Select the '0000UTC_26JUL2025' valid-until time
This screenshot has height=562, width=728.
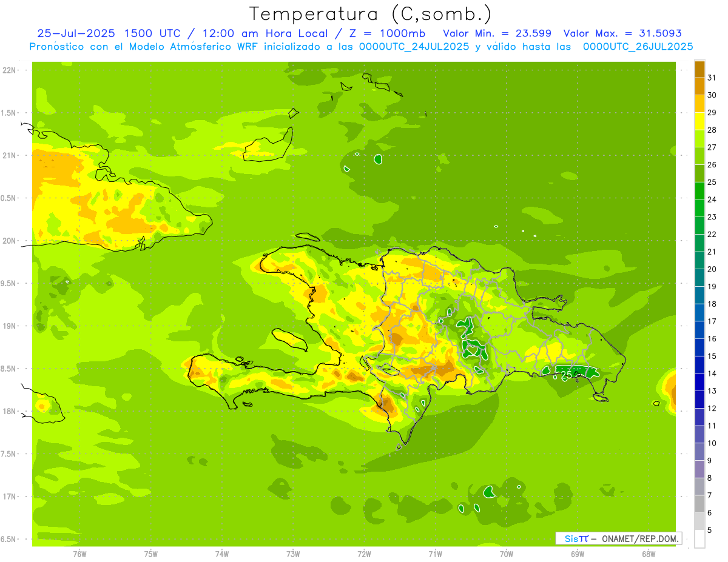coord(638,46)
